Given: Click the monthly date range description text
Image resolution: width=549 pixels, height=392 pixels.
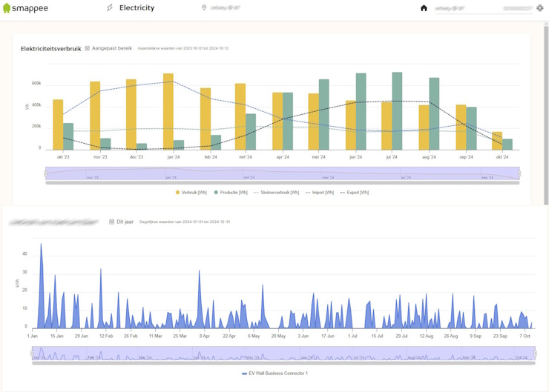Looking at the screenshot, I should [183, 48].
